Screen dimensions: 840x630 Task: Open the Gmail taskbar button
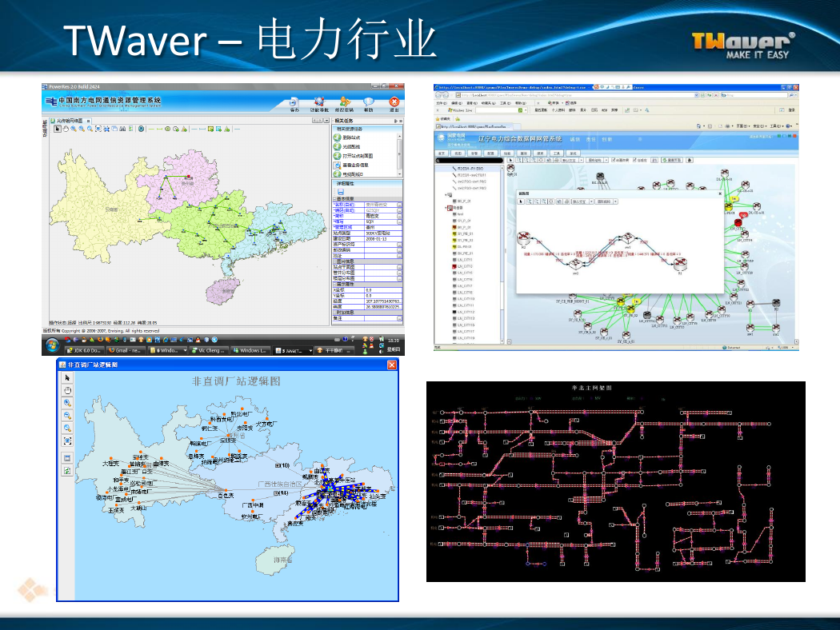pos(124,351)
